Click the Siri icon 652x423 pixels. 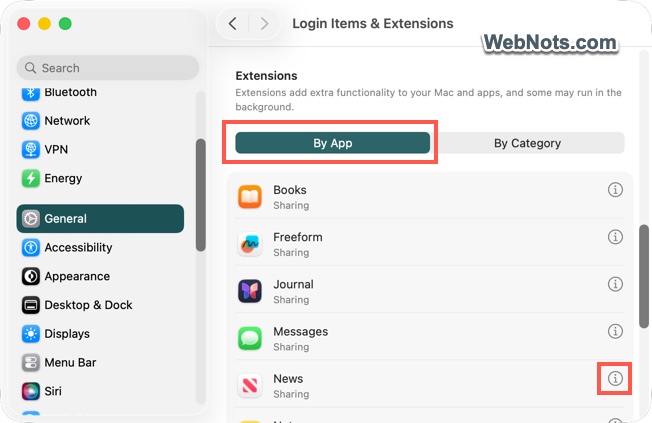[30, 391]
